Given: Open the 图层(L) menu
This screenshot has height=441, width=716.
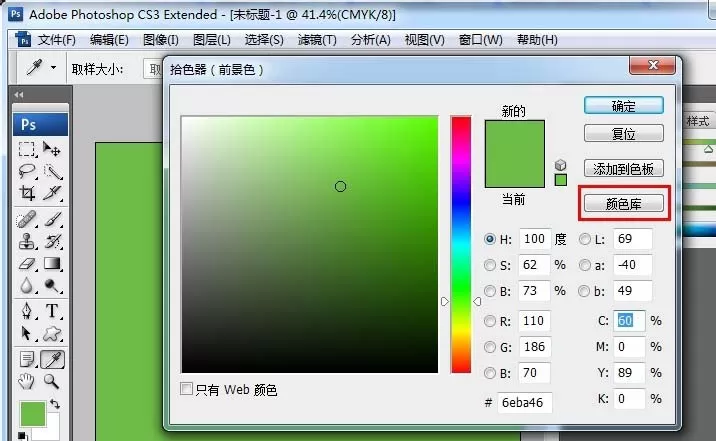Looking at the screenshot, I should (211, 40).
